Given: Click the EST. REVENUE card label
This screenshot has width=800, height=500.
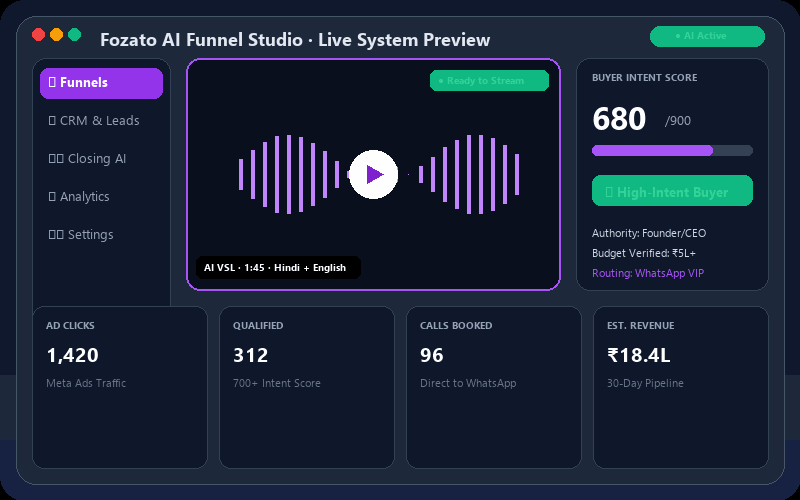Looking at the screenshot, I should click(641, 326).
